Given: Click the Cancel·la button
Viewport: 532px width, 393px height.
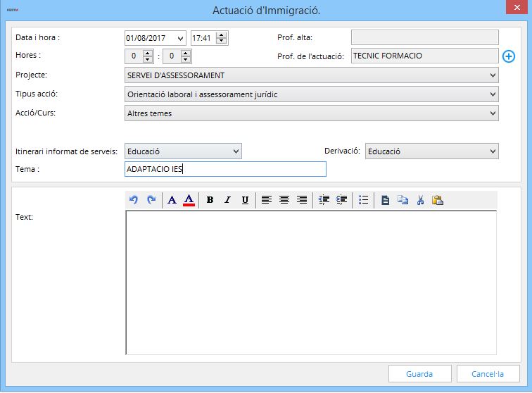Looking at the screenshot, I should (488, 374).
